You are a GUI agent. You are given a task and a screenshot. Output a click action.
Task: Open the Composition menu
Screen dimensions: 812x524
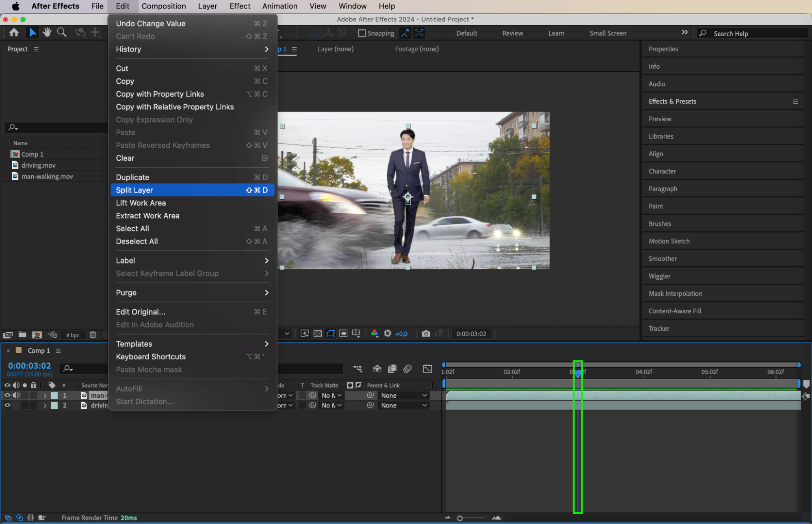pyautogui.click(x=164, y=6)
